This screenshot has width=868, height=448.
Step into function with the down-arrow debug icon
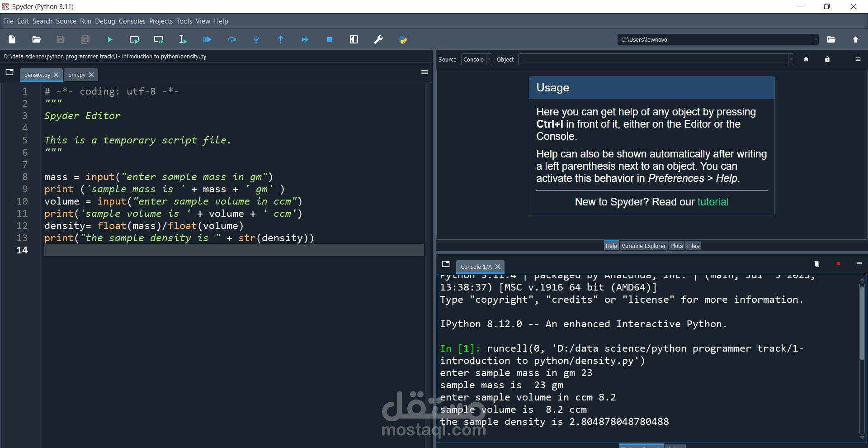pyautogui.click(x=256, y=40)
